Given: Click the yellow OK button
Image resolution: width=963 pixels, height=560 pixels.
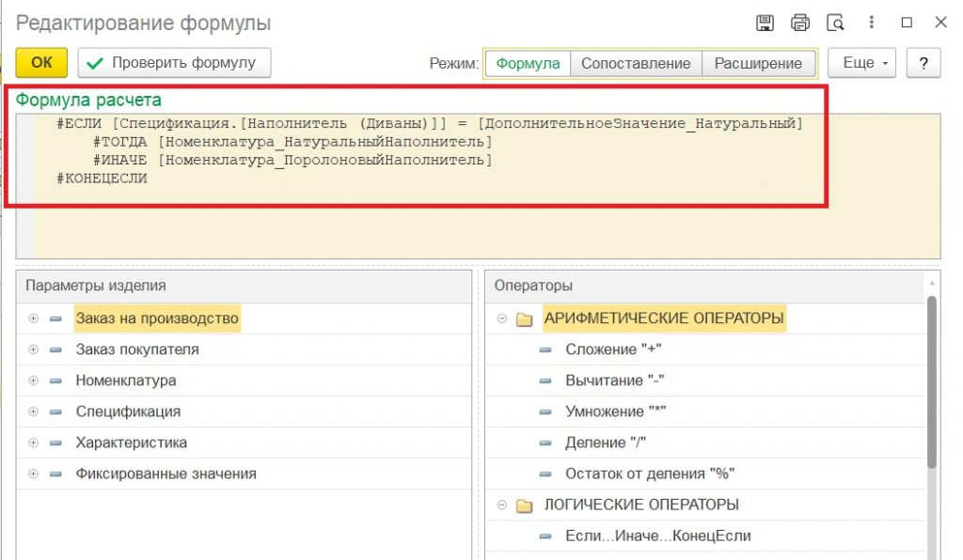Looking at the screenshot, I should click(x=41, y=63).
